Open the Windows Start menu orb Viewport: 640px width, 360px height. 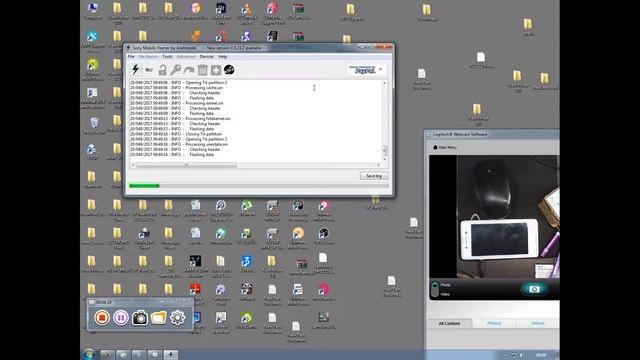point(89,354)
